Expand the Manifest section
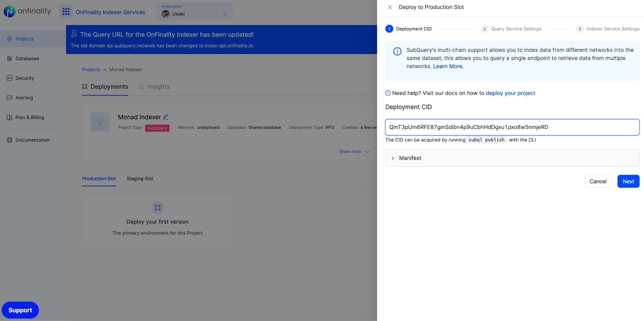The image size is (644, 321). pos(410,158)
